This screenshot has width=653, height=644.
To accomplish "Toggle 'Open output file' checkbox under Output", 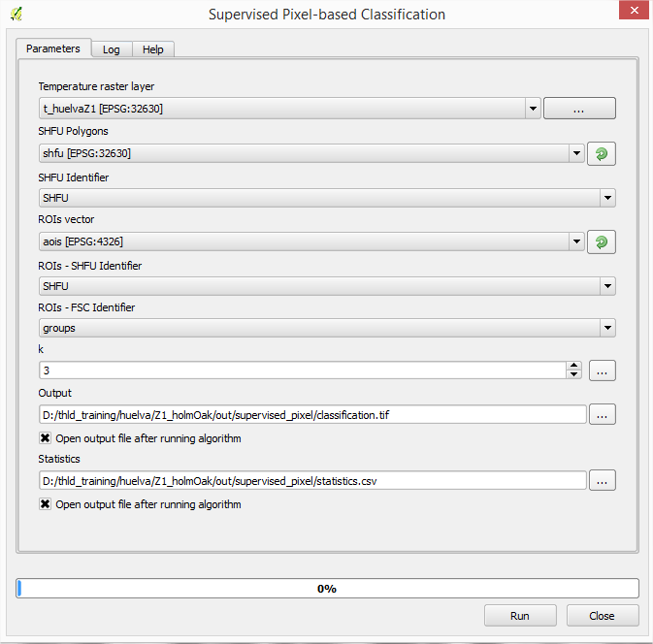I will pyautogui.click(x=45, y=438).
